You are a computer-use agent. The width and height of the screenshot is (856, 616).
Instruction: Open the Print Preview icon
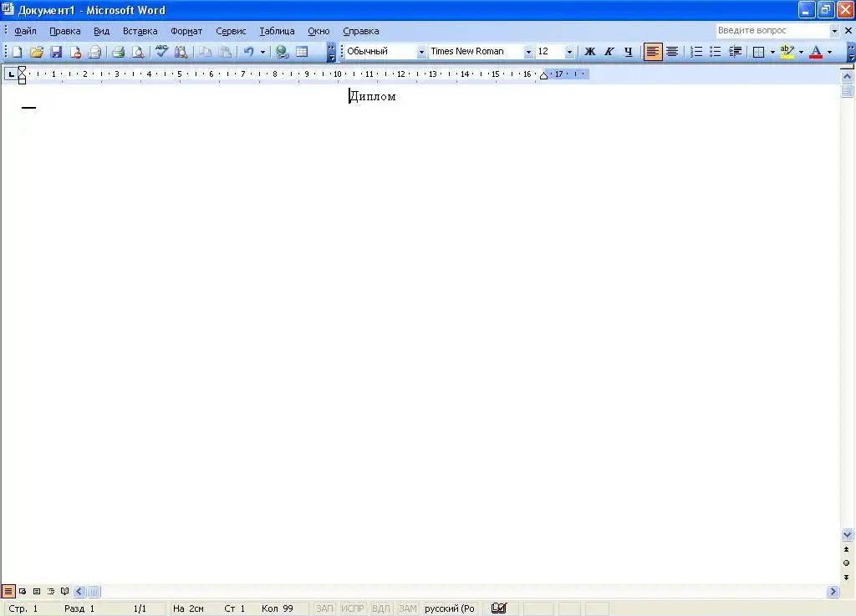[x=137, y=52]
